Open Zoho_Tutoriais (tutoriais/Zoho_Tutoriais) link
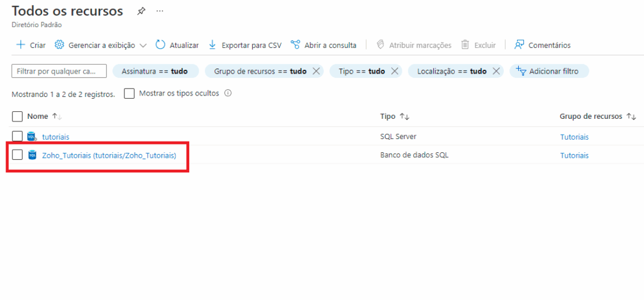 point(109,155)
